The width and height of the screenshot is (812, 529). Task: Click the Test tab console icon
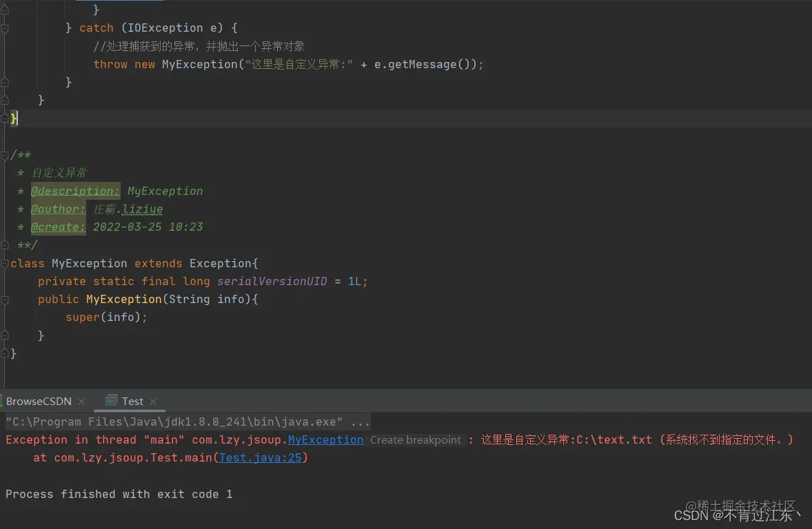pos(112,401)
